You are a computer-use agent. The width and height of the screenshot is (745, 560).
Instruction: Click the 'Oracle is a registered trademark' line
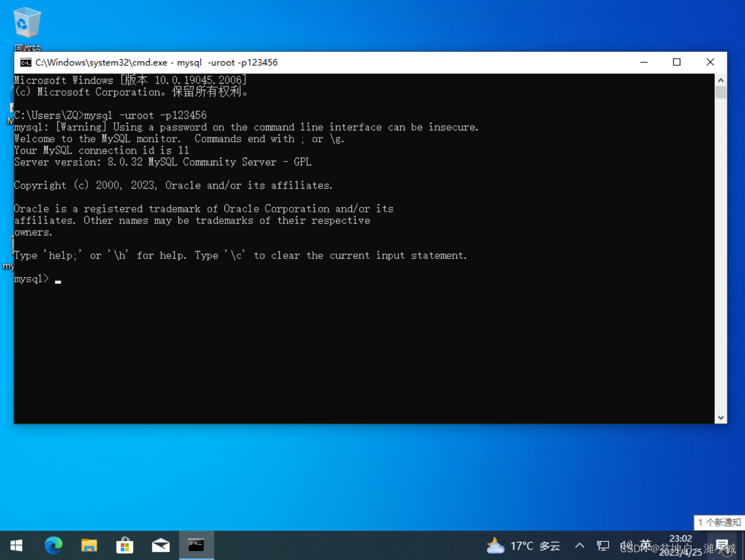pos(204,209)
